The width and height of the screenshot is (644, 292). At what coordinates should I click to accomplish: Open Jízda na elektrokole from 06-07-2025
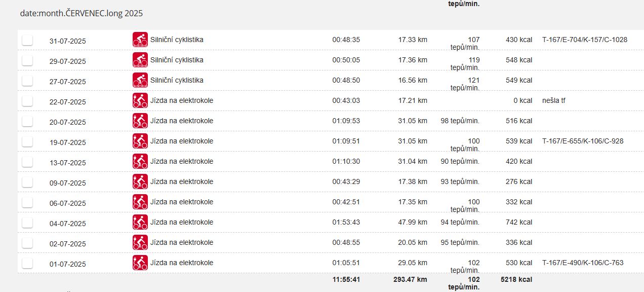[182, 202]
